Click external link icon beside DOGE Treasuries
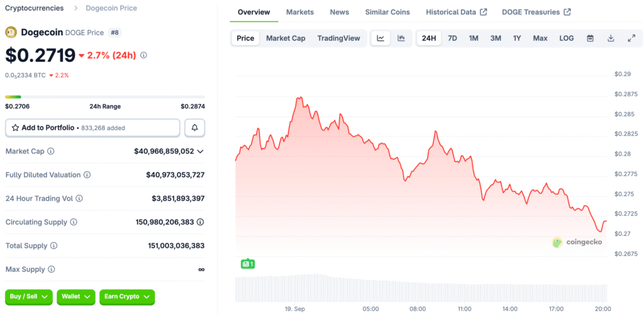The image size is (644, 315). tap(567, 12)
